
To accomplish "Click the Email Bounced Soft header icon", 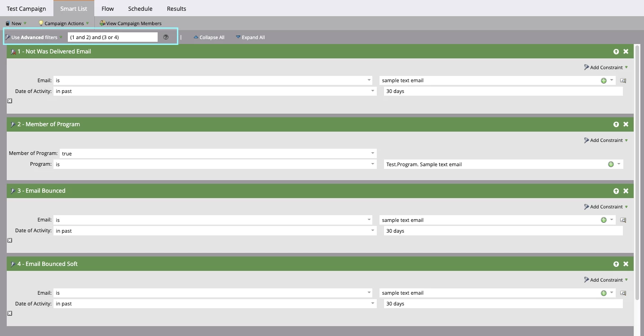I will pyautogui.click(x=13, y=264).
